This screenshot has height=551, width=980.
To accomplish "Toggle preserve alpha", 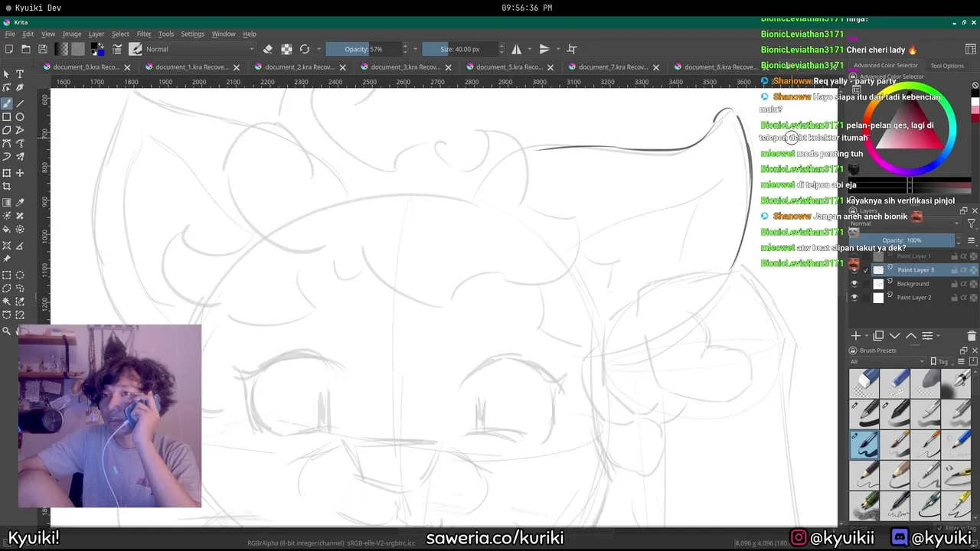I will click(x=286, y=49).
